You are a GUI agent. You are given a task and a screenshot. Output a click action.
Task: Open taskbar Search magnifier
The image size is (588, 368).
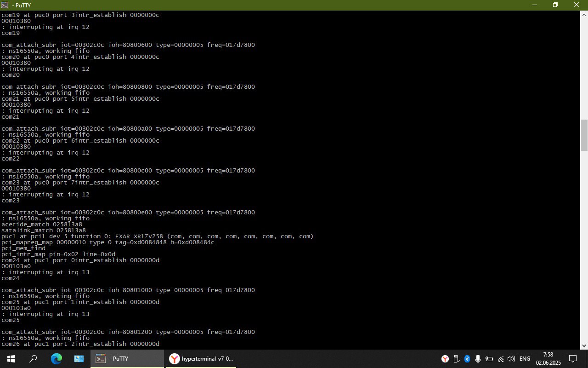point(33,359)
